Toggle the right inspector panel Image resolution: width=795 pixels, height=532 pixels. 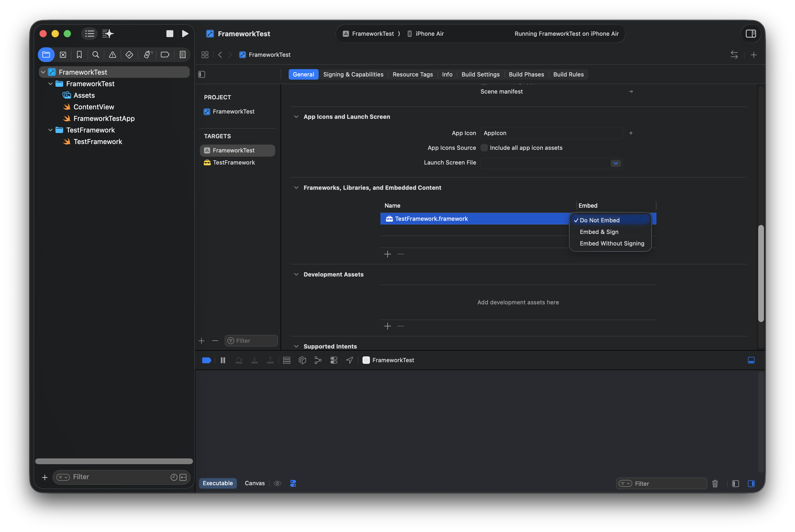pyautogui.click(x=751, y=34)
